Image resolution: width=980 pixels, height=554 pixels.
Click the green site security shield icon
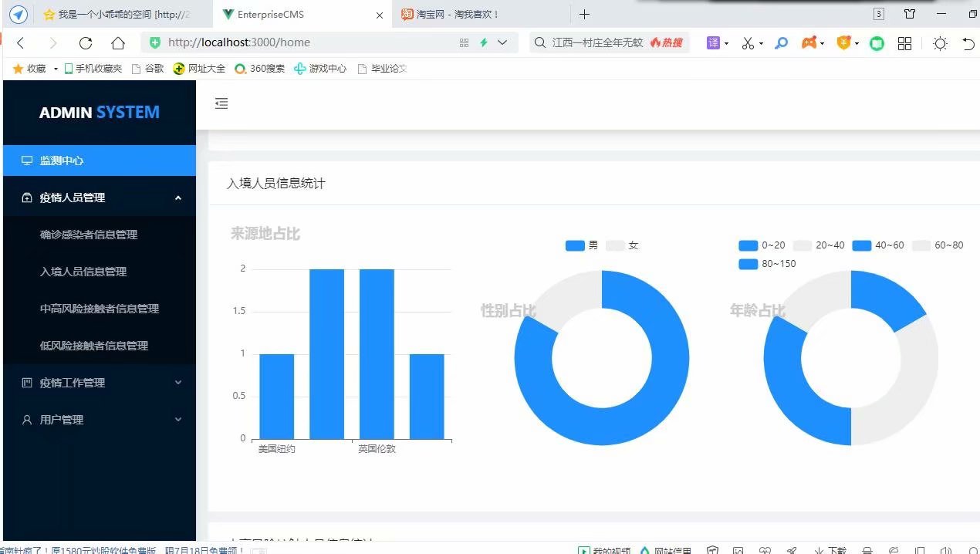[155, 43]
